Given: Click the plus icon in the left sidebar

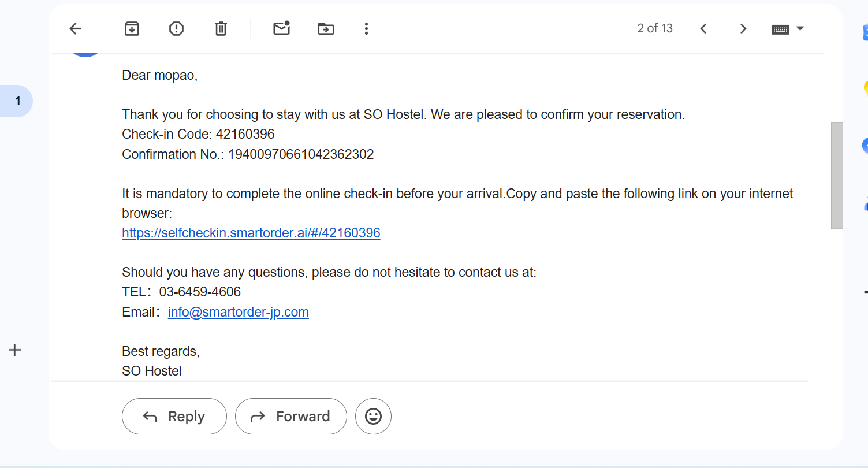Looking at the screenshot, I should 15,350.
